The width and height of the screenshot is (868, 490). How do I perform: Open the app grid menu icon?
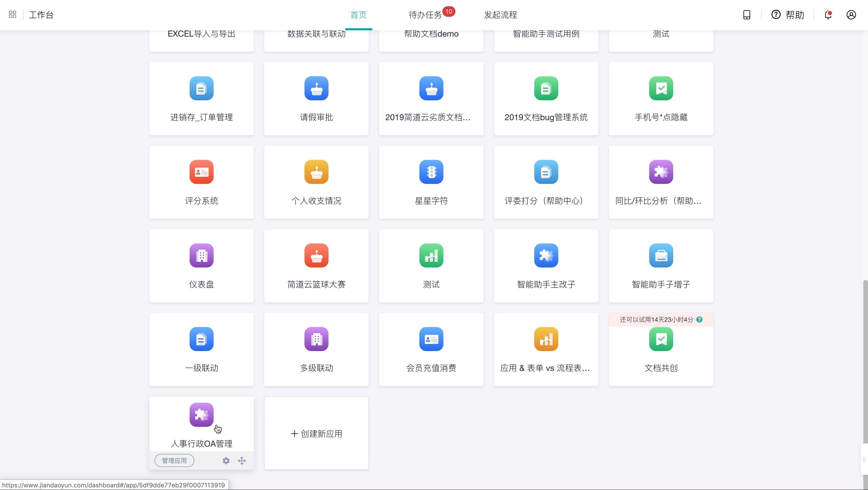point(13,14)
